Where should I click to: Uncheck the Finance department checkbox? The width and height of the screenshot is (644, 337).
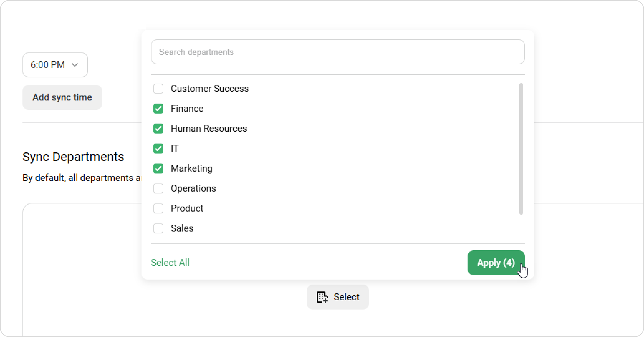tap(158, 109)
